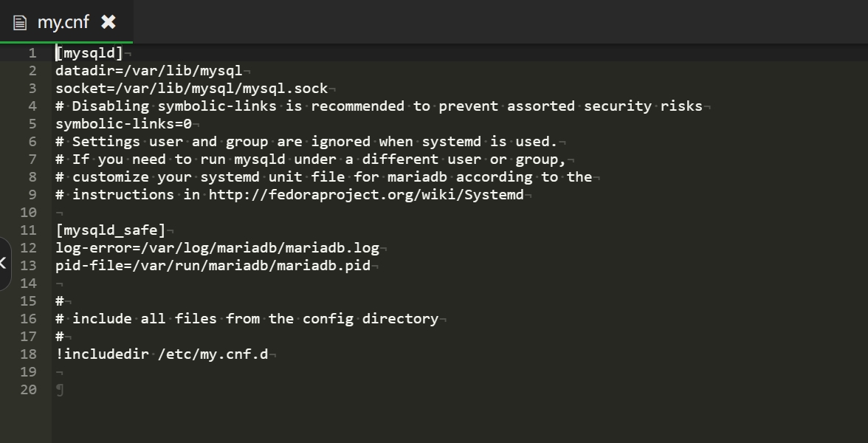Place cursor on the datadir=/var/lib/mysql line
The width and height of the screenshot is (868, 443).
coord(149,71)
